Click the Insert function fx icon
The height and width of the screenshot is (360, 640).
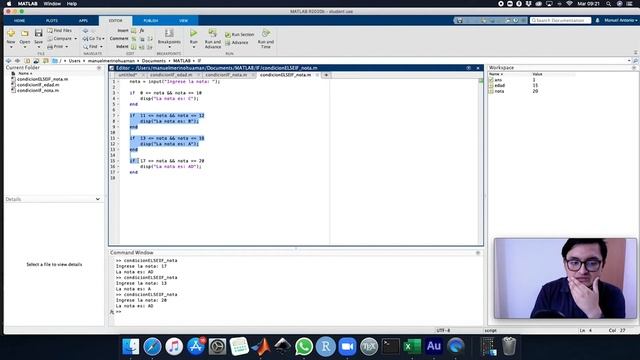pos(142,31)
